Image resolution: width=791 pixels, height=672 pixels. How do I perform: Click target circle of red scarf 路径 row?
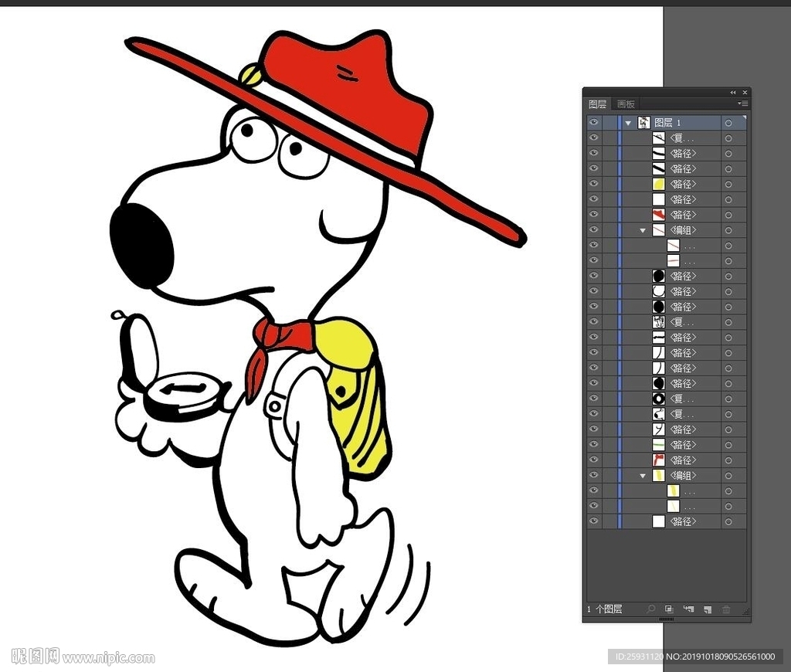(x=728, y=460)
